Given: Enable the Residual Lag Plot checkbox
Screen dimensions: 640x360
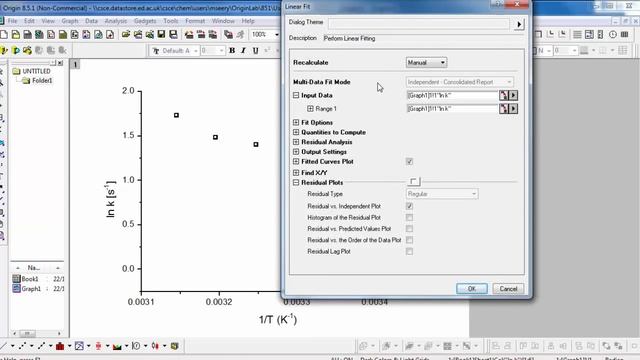Looking at the screenshot, I should tap(409, 251).
